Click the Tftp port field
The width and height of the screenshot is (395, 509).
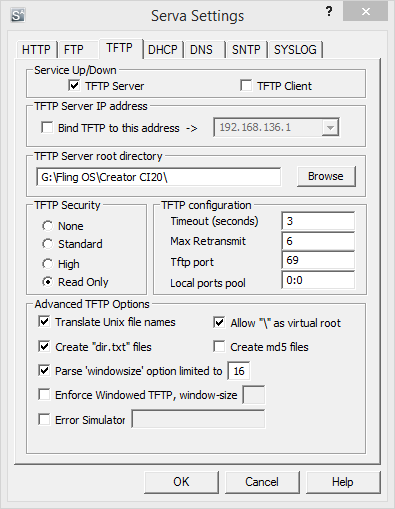tap(318, 260)
